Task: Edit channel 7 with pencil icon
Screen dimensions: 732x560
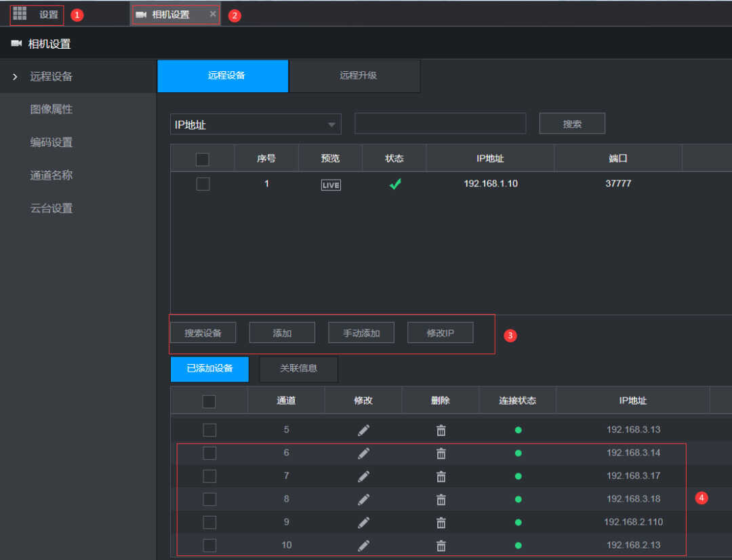Action: [x=364, y=477]
